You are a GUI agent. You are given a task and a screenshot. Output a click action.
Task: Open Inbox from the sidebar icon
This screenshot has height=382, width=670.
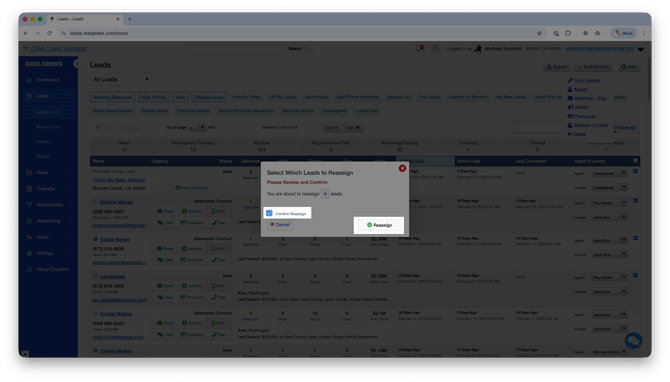tap(29, 173)
